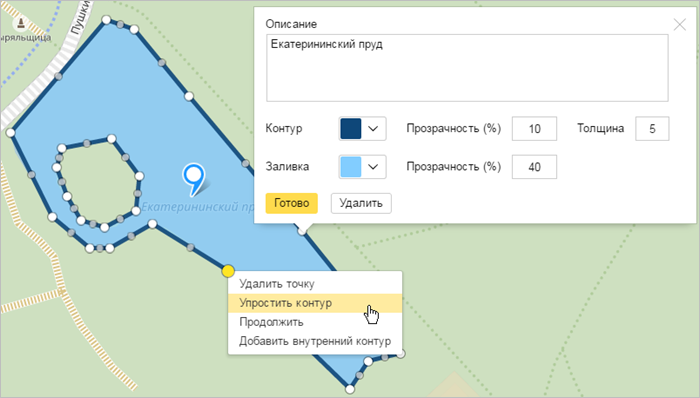Viewport: 700px width, 398px height.
Task: Close the polygon description balloon
Action: tap(679, 24)
